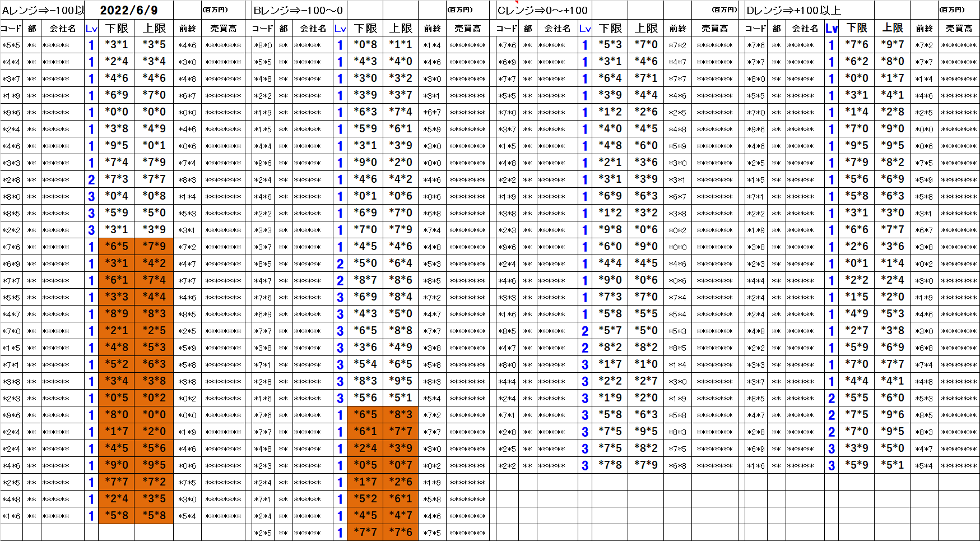Click Dレンジ 下限 cell reading *6*6
980x541 pixels.
(x=857, y=229)
